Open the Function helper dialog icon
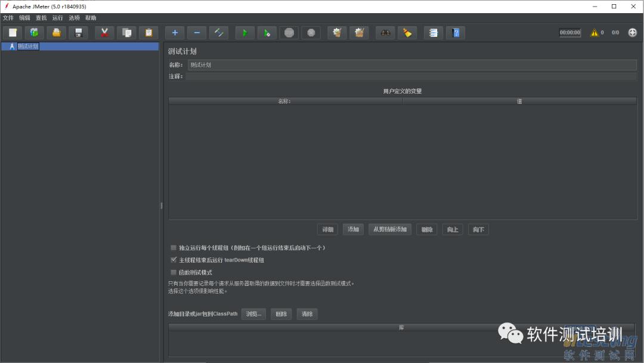The width and height of the screenshot is (644, 363). tap(434, 33)
